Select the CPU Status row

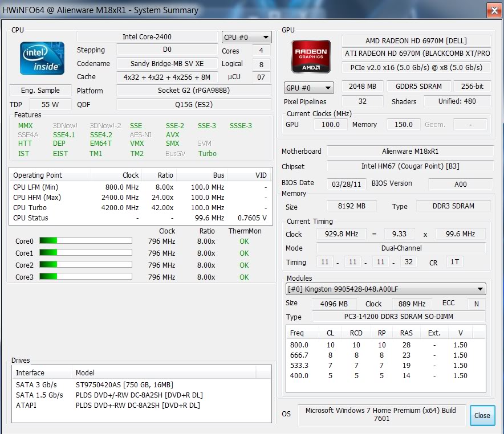[140, 218]
